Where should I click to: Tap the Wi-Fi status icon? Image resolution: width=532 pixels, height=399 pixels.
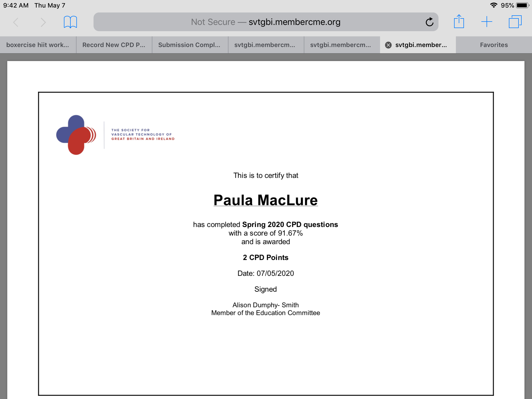point(494,5)
